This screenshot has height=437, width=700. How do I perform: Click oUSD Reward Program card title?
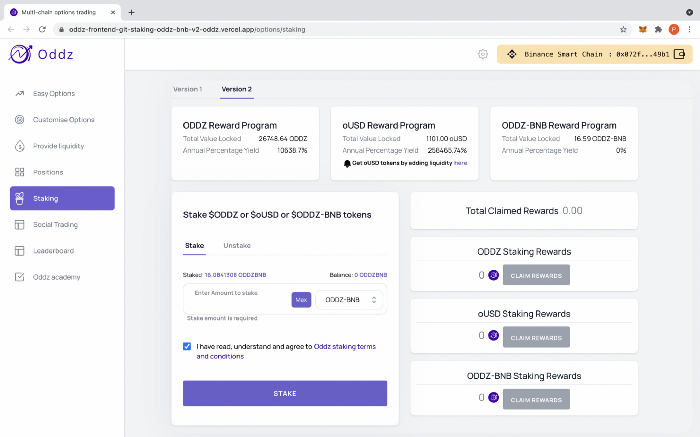pos(389,125)
